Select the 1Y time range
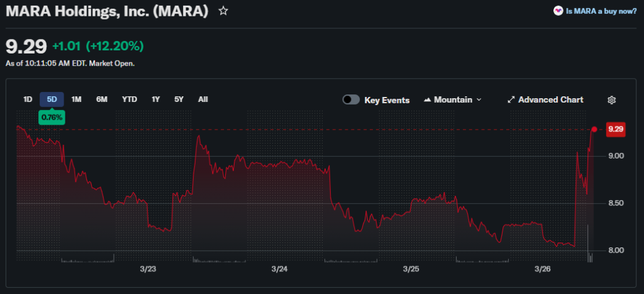Screen dimensions: 644x294 coord(155,99)
